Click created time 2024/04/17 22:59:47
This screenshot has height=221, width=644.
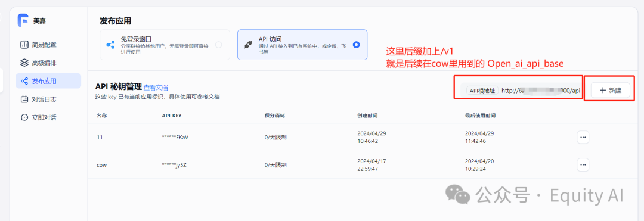click(371, 165)
